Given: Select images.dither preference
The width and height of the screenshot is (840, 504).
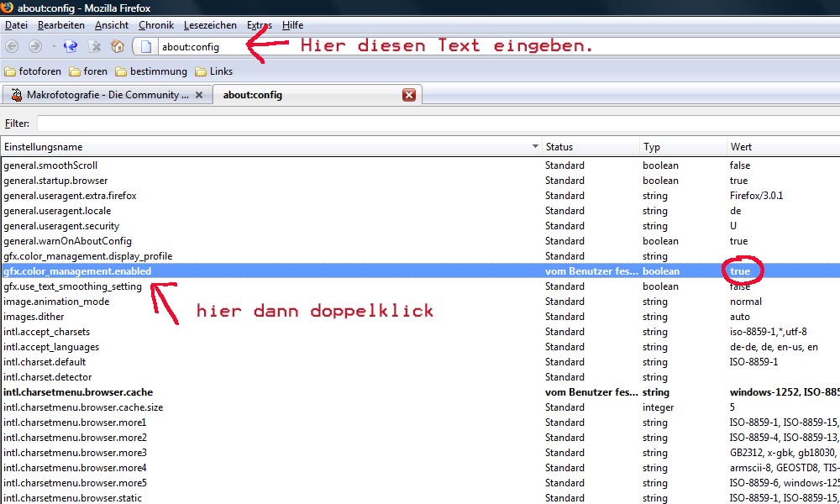Looking at the screenshot, I should (421, 317).
